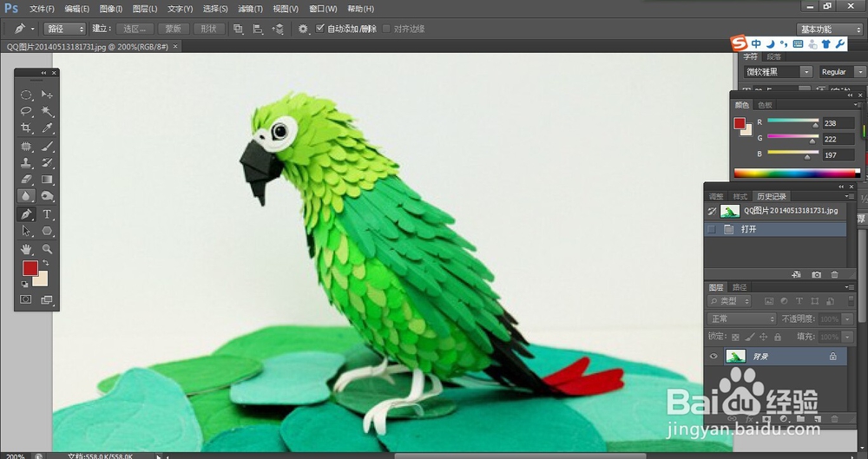The height and width of the screenshot is (459, 868).
Task: Open the 文件(F) menu
Action: point(42,9)
